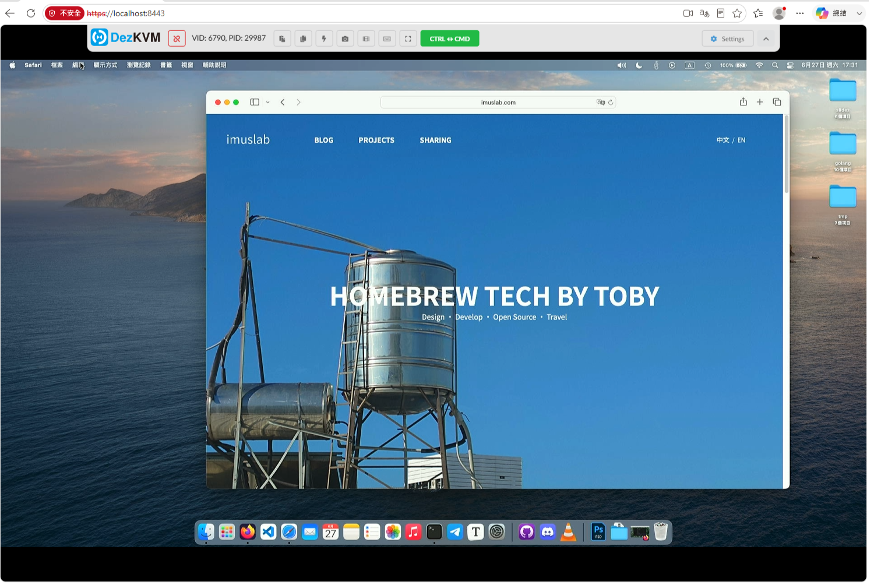
Task: Toggle Do Not Disturb moon icon
Action: (x=639, y=65)
